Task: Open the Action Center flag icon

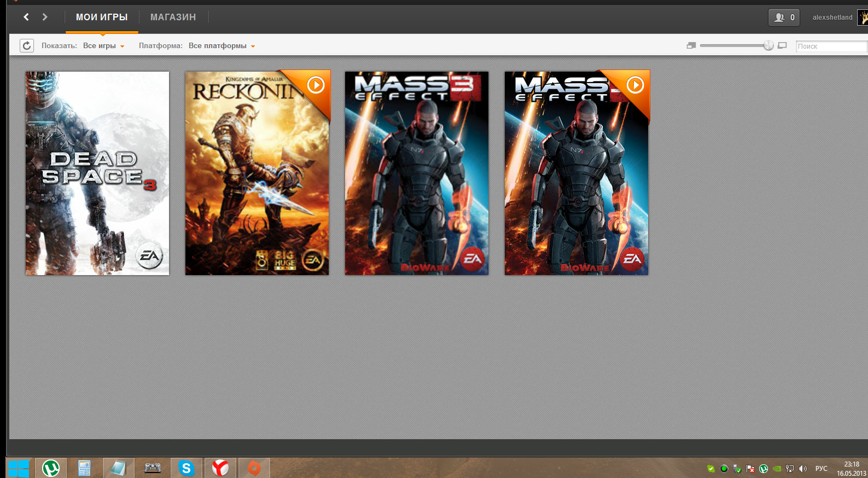Action: [750, 469]
